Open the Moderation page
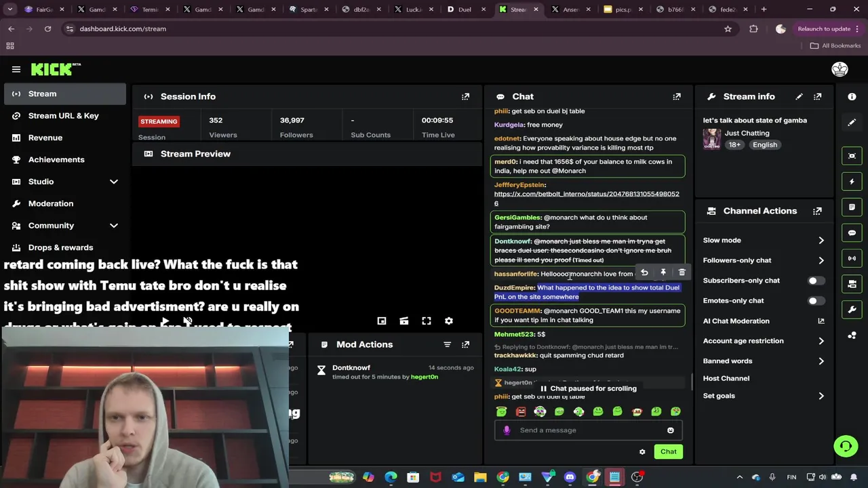 tap(65, 203)
